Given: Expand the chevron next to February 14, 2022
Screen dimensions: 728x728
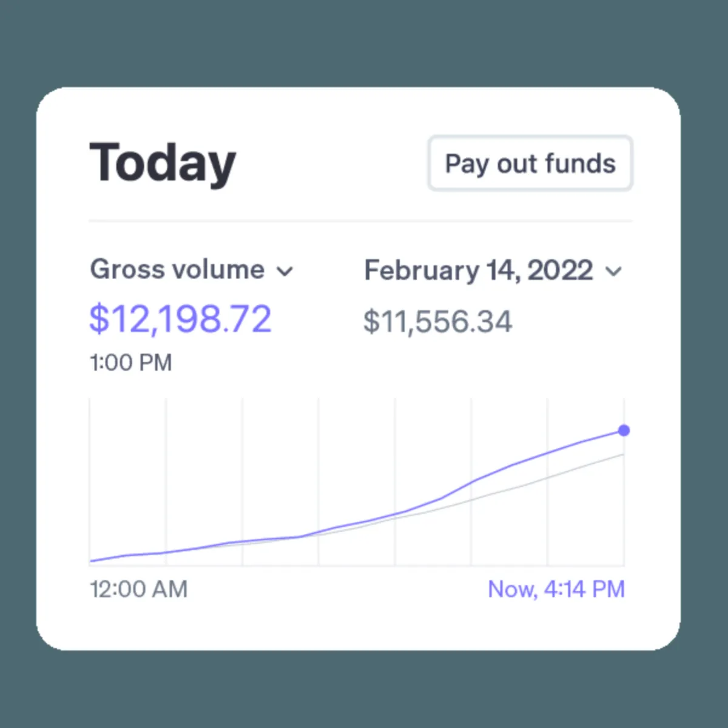Looking at the screenshot, I should (x=614, y=271).
